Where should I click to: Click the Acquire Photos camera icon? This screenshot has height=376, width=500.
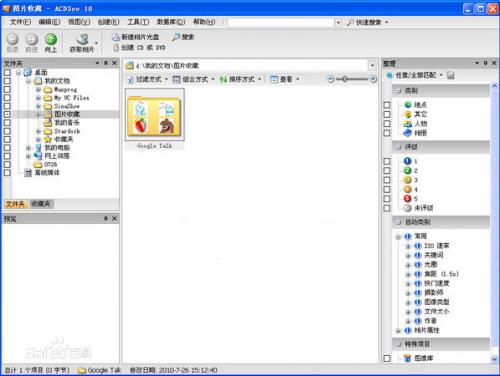(83, 39)
